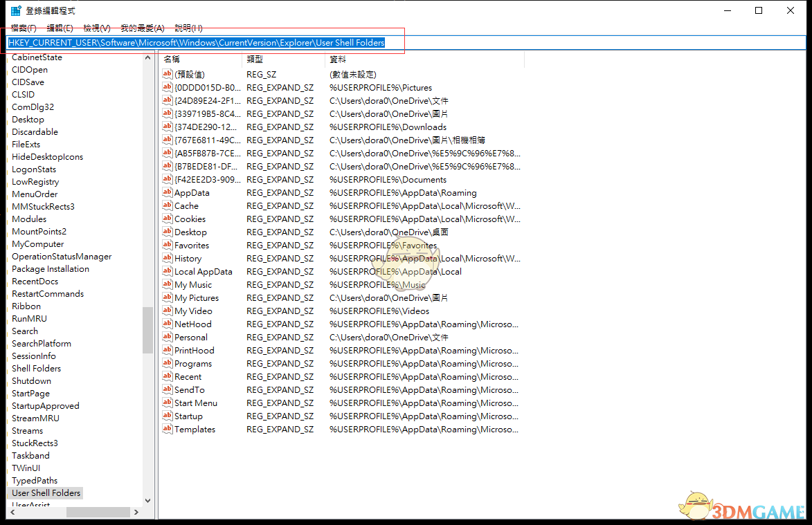
Task: Select the RunMRU key in tree
Action: click(29, 319)
